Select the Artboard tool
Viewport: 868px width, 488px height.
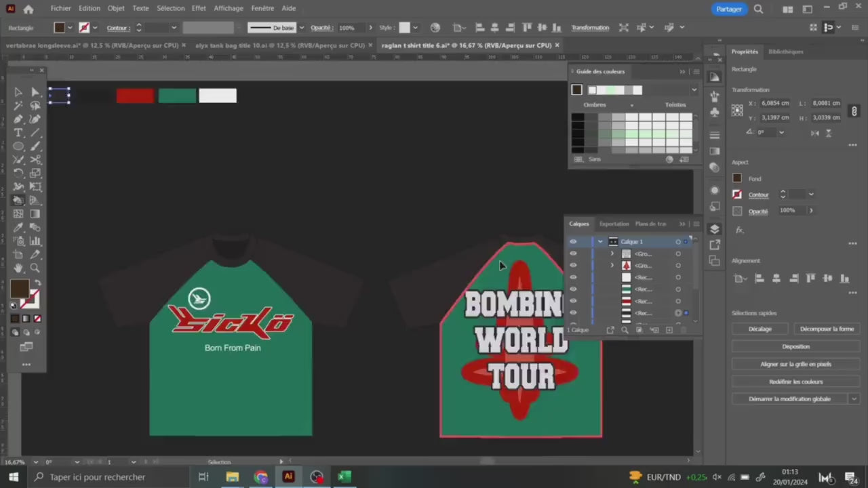click(x=18, y=255)
